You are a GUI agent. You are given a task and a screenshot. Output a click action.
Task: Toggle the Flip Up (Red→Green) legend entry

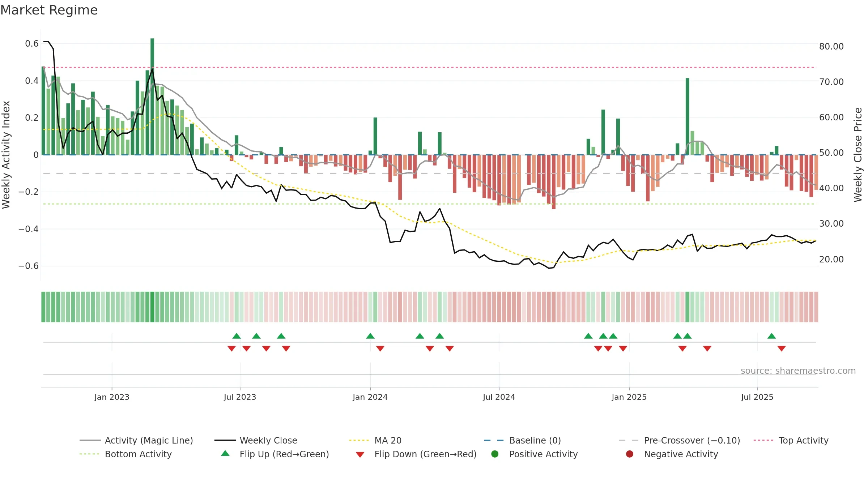coord(275,454)
